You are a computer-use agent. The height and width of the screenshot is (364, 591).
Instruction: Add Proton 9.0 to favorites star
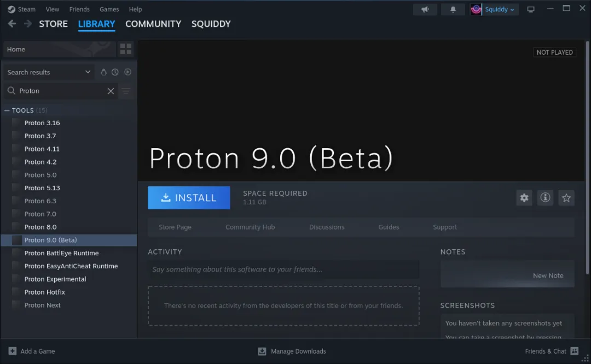[566, 198]
